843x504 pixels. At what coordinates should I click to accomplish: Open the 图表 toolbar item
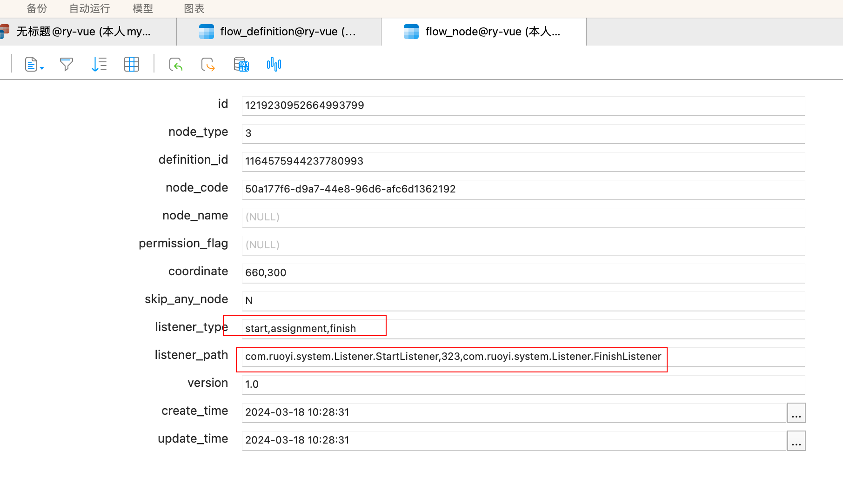tap(194, 8)
